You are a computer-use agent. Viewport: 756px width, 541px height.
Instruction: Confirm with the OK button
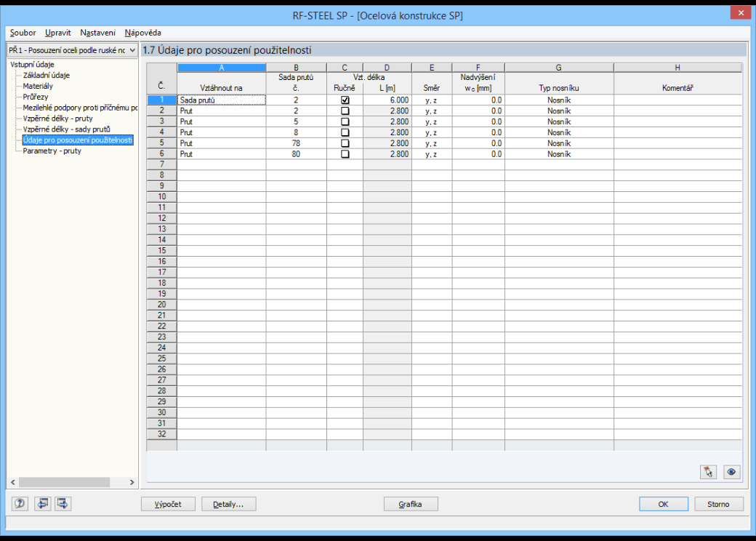(664, 504)
